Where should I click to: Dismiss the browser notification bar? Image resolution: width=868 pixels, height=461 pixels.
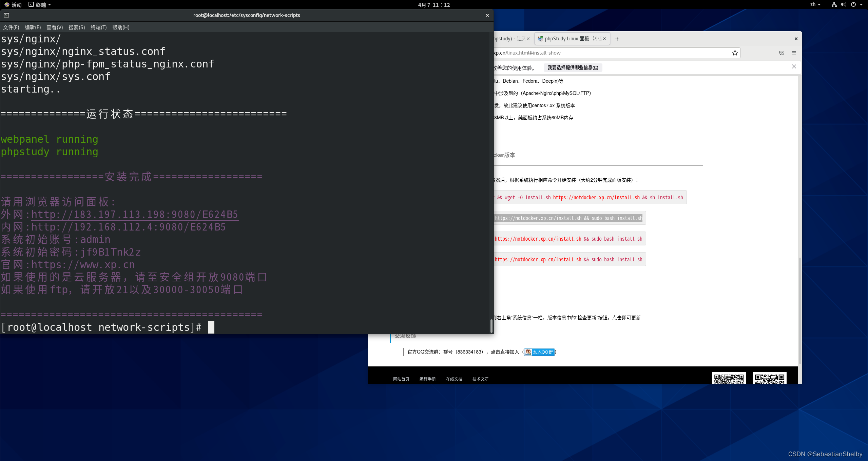[794, 66]
